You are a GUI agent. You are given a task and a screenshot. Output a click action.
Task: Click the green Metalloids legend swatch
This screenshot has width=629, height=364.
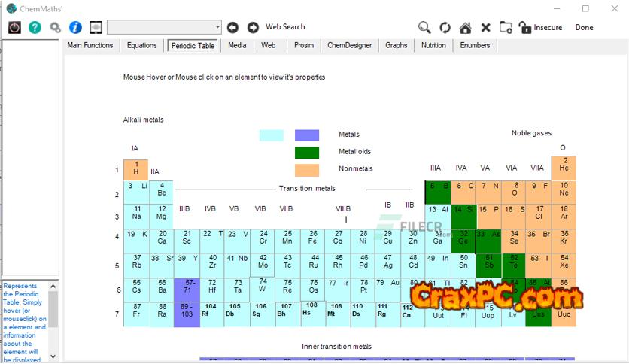tap(307, 153)
